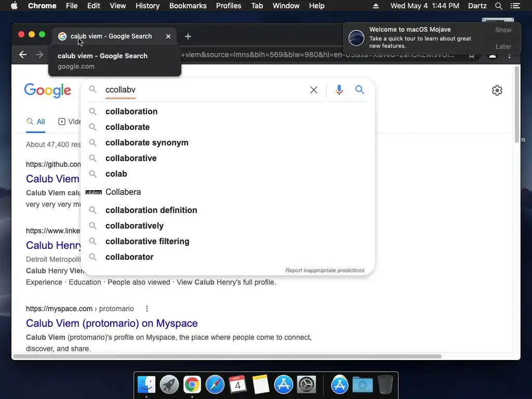Open the Edit menu
This screenshot has width=532, height=399.
point(94,6)
